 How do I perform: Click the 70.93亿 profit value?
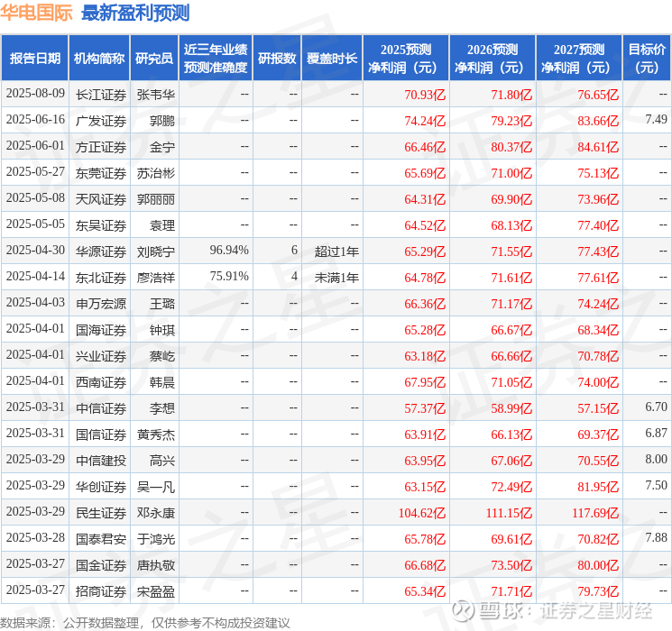coord(425,95)
